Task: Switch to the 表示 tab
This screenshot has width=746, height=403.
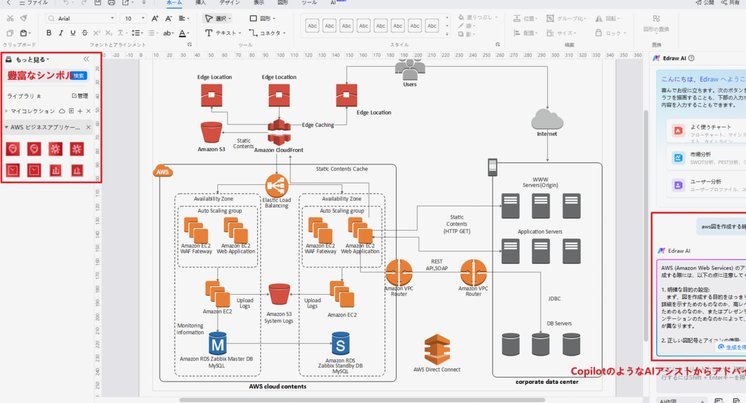Action: (258, 2)
